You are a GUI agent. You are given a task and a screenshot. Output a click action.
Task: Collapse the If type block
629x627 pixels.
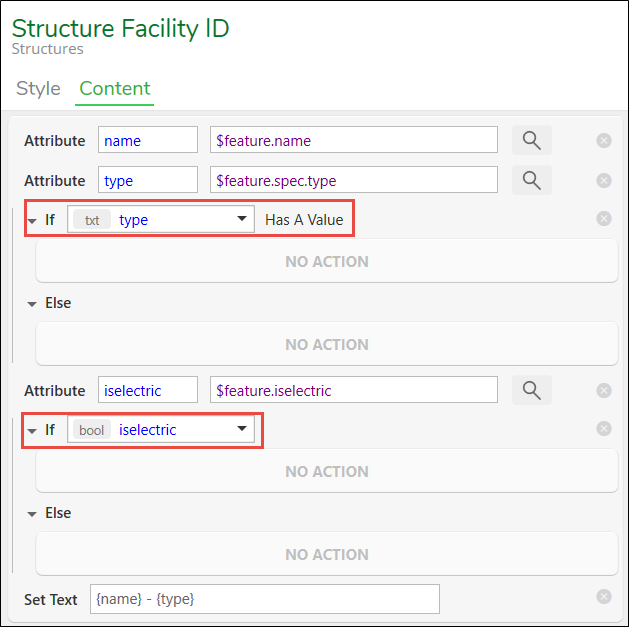click(x=32, y=221)
